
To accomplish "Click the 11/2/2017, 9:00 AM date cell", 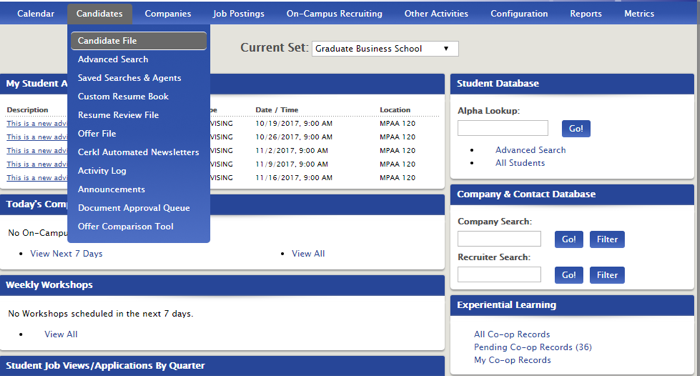I will 292,151.
